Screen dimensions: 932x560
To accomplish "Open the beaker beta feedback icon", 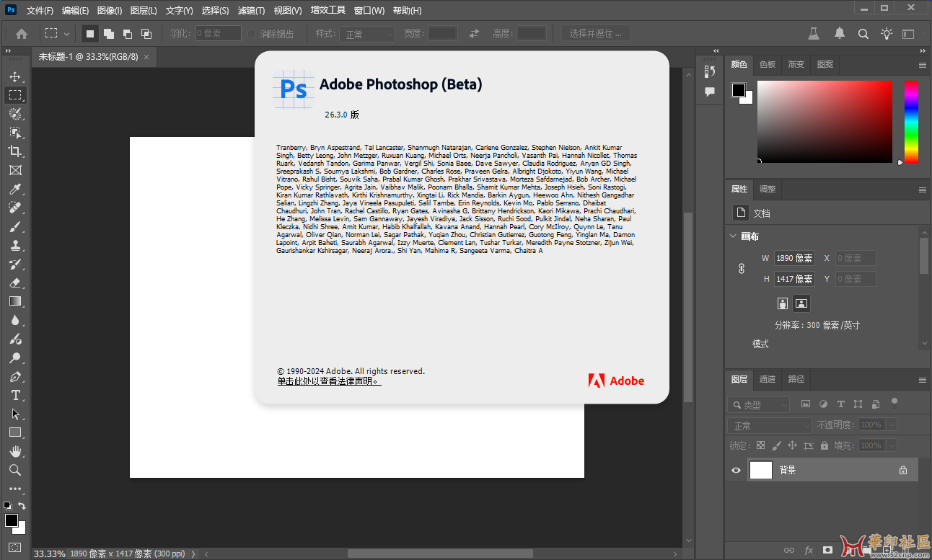I will pyautogui.click(x=814, y=33).
